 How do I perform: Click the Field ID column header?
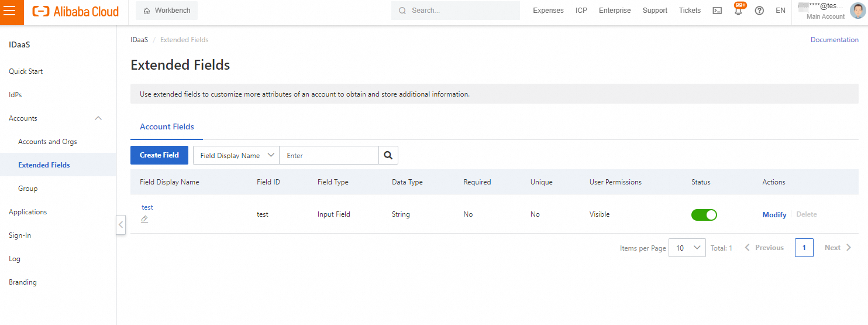click(x=268, y=182)
